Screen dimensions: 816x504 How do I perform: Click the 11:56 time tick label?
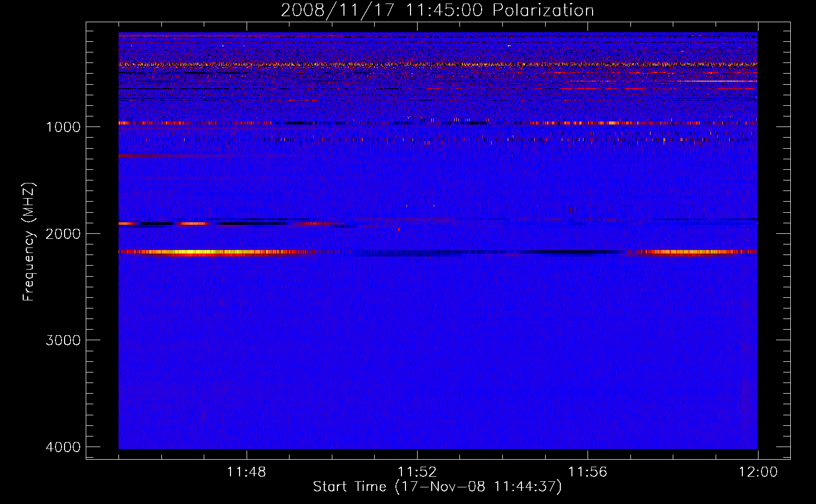[x=588, y=472]
